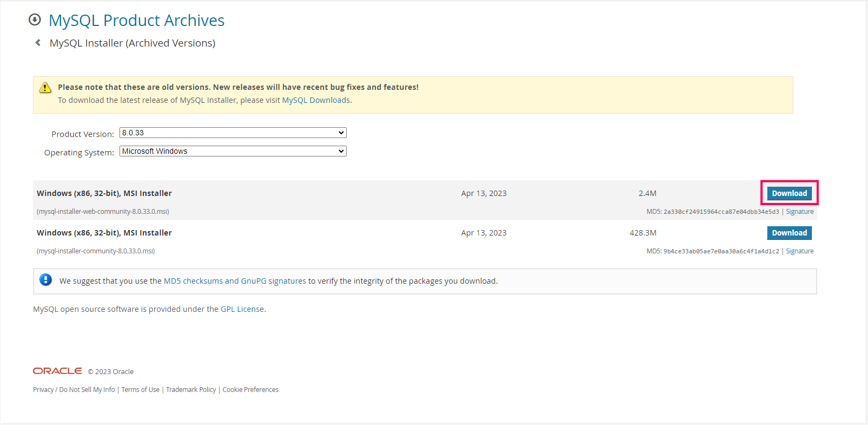The width and height of the screenshot is (868, 425).
Task: Click the © 2023 Oracle copyright text
Action: 111,372
